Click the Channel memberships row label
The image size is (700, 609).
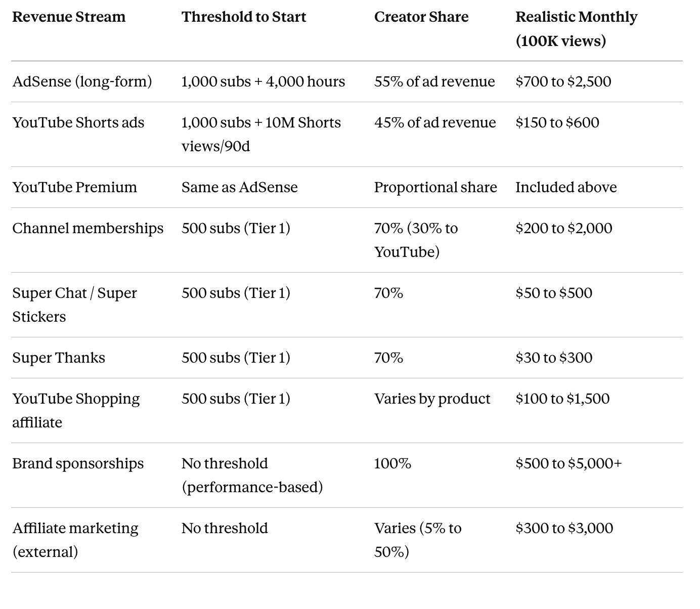point(88,228)
